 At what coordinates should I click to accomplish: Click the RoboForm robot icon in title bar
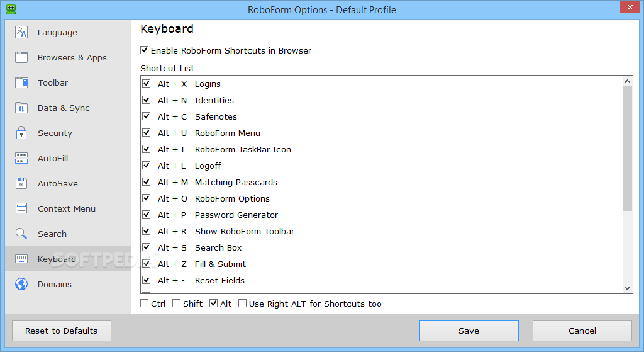[x=11, y=9]
